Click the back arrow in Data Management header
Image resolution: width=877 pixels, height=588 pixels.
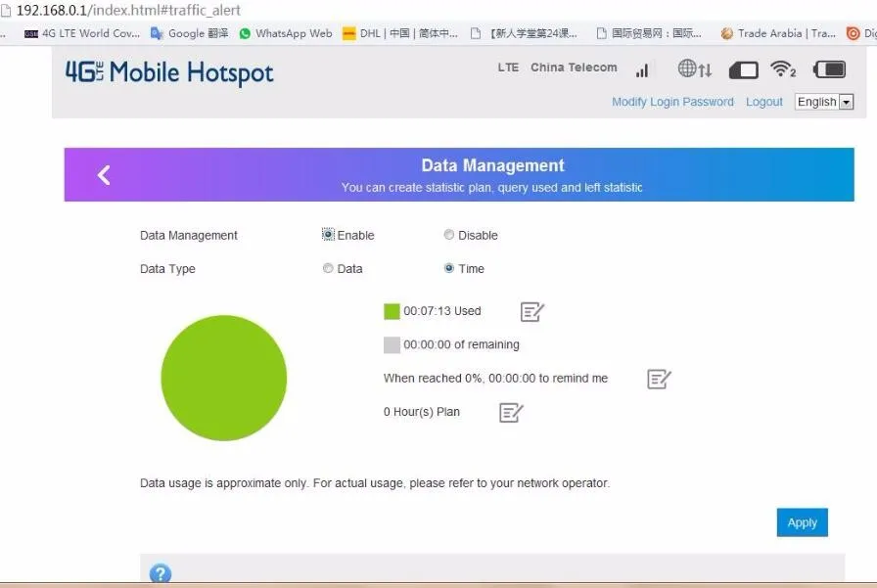(x=104, y=175)
